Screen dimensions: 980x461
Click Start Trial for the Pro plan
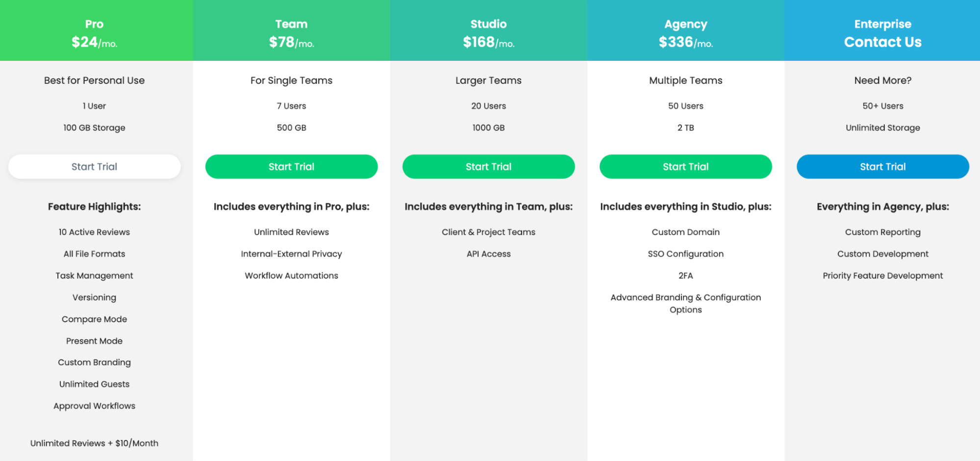click(x=94, y=166)
